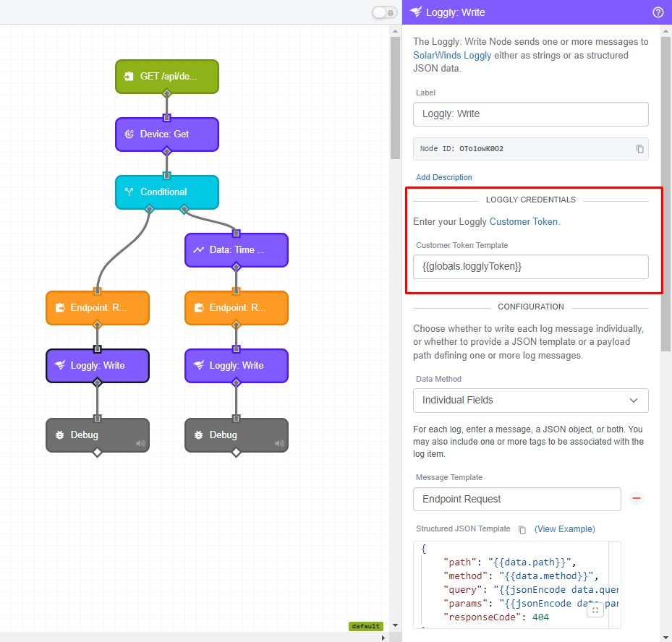
Task: Select the left Endpoint: R... node
Action: coord(98,307)
